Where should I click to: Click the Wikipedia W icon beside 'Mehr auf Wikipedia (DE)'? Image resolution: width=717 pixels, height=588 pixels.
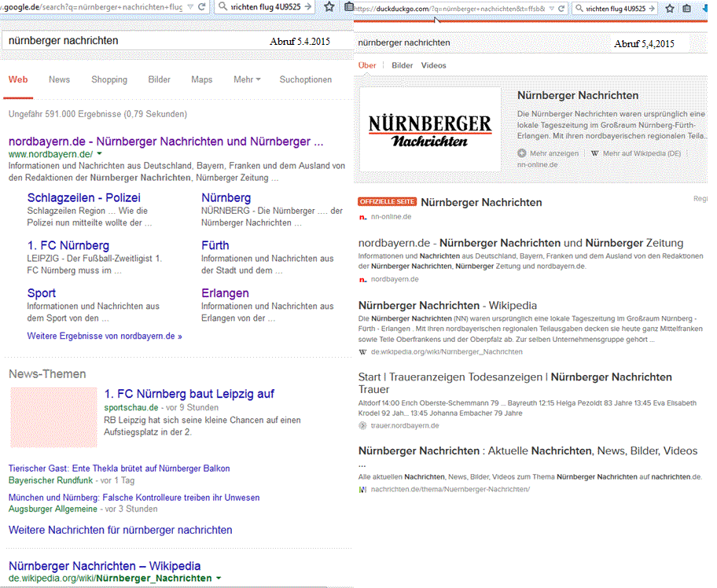point(594,153)
